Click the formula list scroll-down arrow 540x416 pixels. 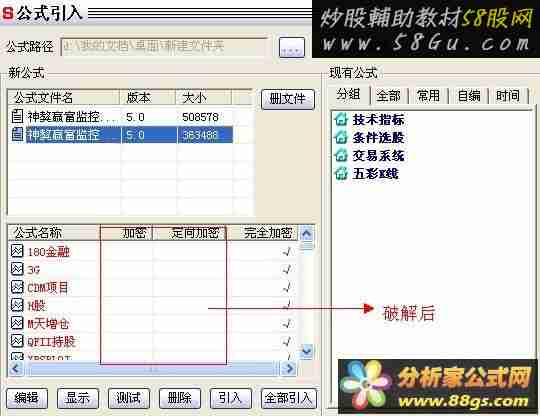click(306, 351)
